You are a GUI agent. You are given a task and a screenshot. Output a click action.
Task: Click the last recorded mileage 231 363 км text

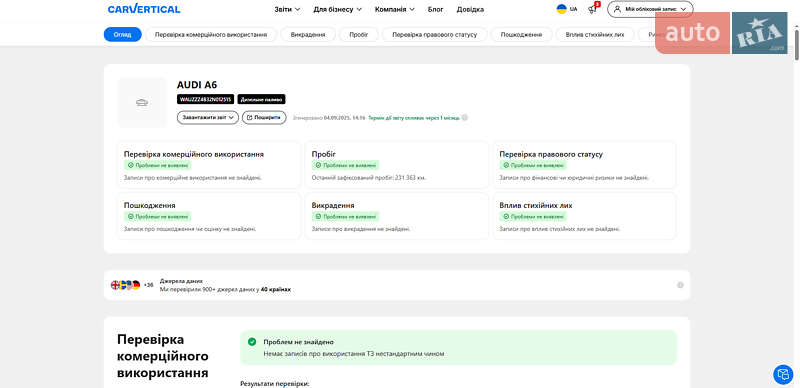pos(368,178)
